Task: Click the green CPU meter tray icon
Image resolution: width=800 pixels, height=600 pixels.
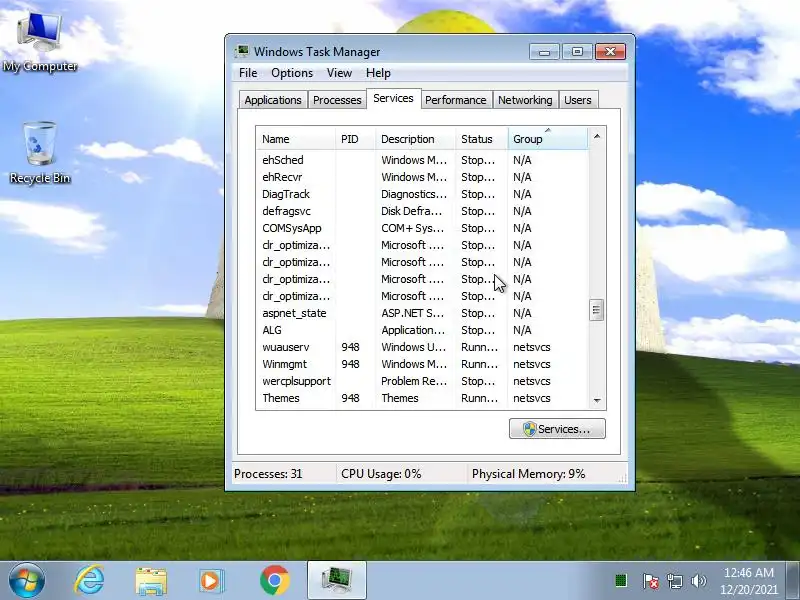Action: point(621,581)
